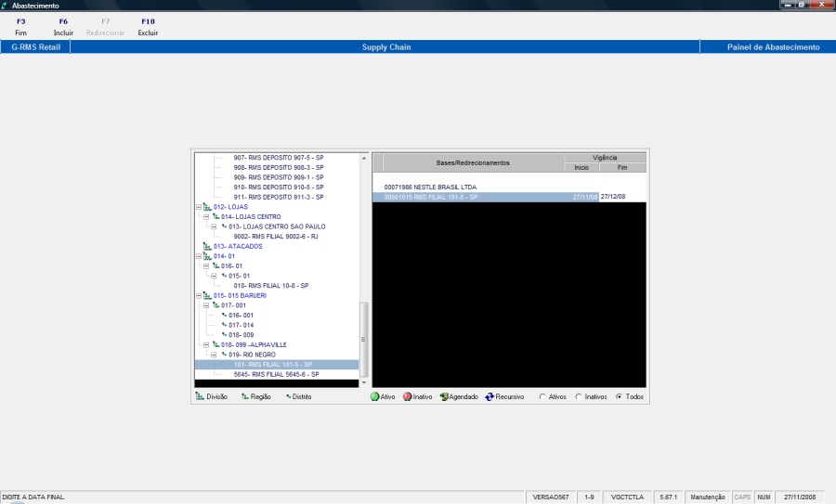The width and height of the screenshot is (836, 504).
Task: Select 909- RMS DEPOSITO 909-1 - SP
Action: [x=279, y=177]
